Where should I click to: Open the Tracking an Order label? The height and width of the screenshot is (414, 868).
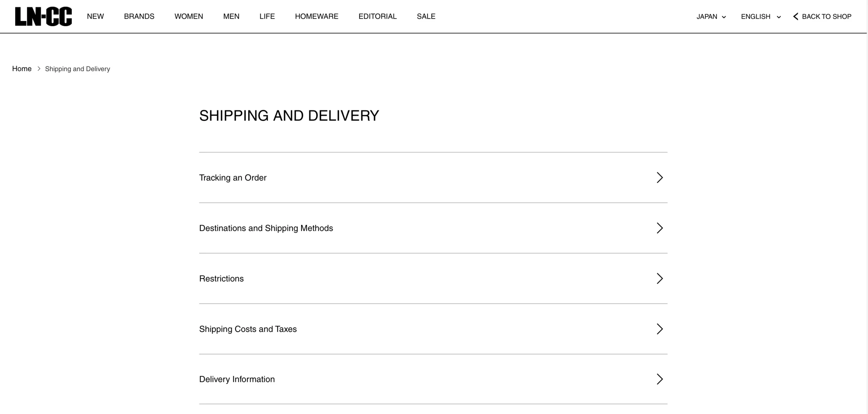[x=233, y=178]
